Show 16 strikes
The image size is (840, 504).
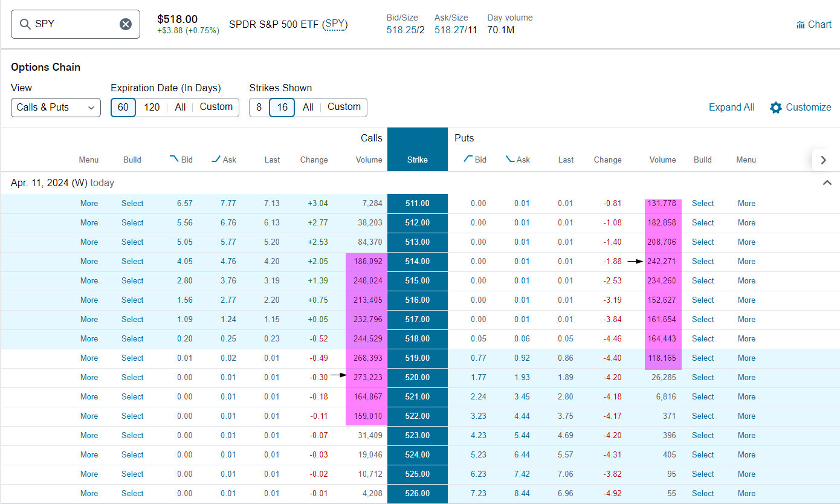[x=282, y=108]
